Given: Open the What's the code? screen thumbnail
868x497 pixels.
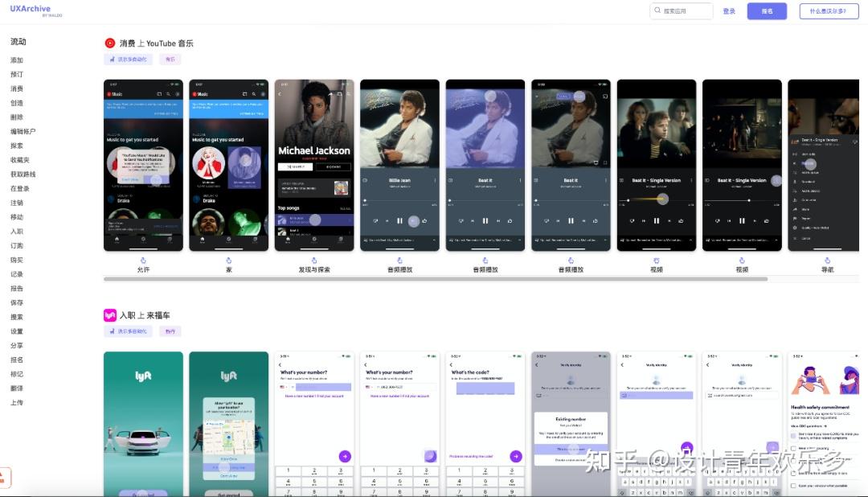Looking at the screenshot, I should [x=485, y=424].
